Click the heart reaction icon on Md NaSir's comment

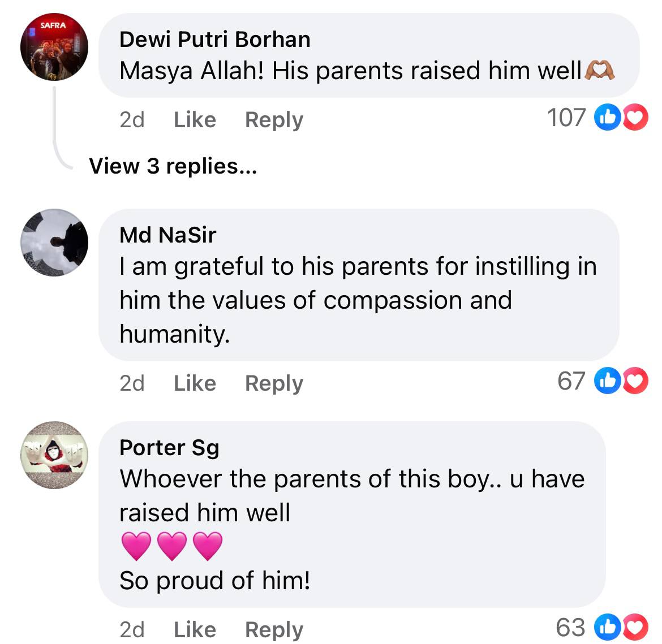click(x=636, y=381)
